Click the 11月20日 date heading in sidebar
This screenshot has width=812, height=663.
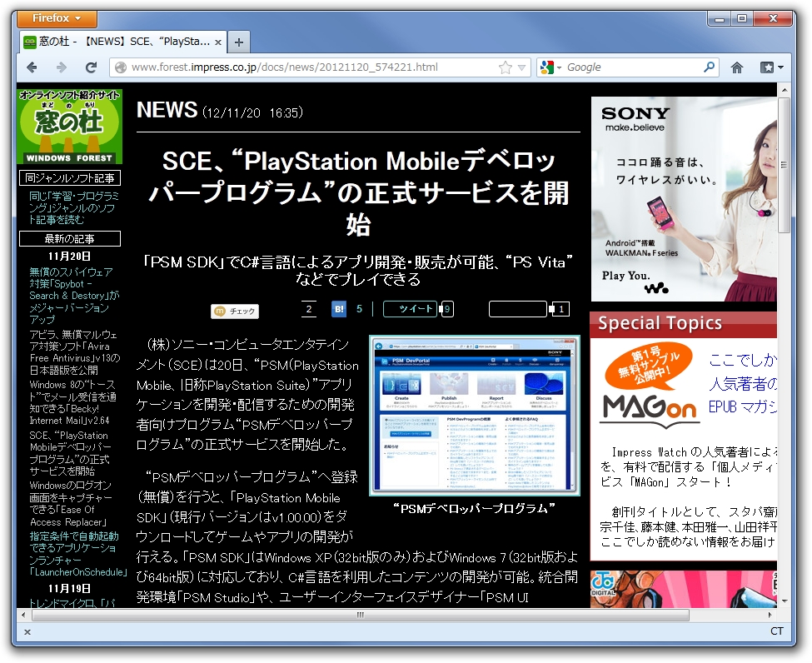(x=69, y=257)
